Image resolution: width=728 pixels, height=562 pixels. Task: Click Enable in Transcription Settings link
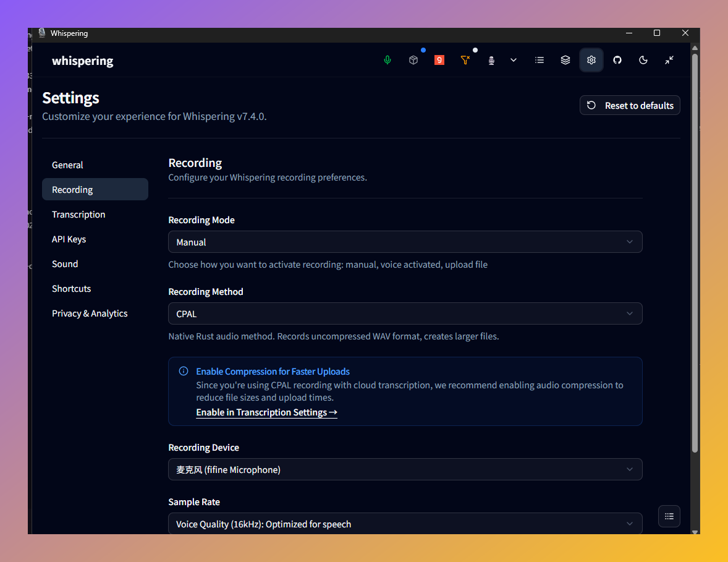tap(266, 412)
